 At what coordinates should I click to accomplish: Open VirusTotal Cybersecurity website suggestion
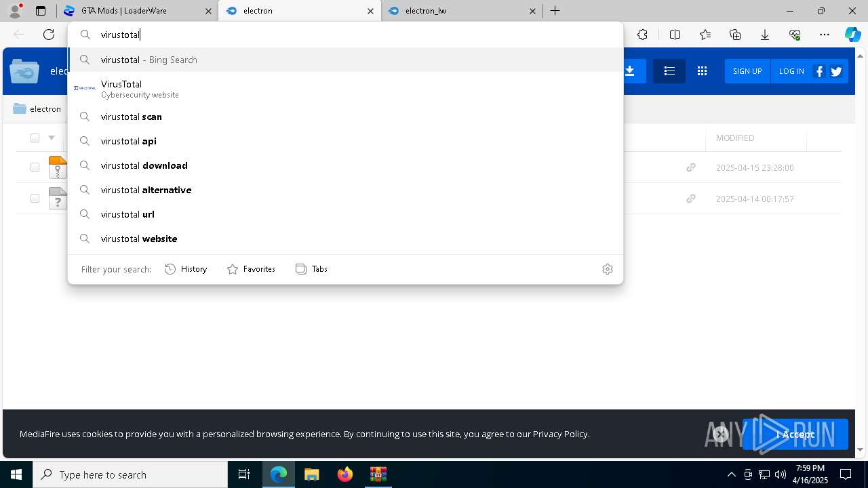point(346,89)
